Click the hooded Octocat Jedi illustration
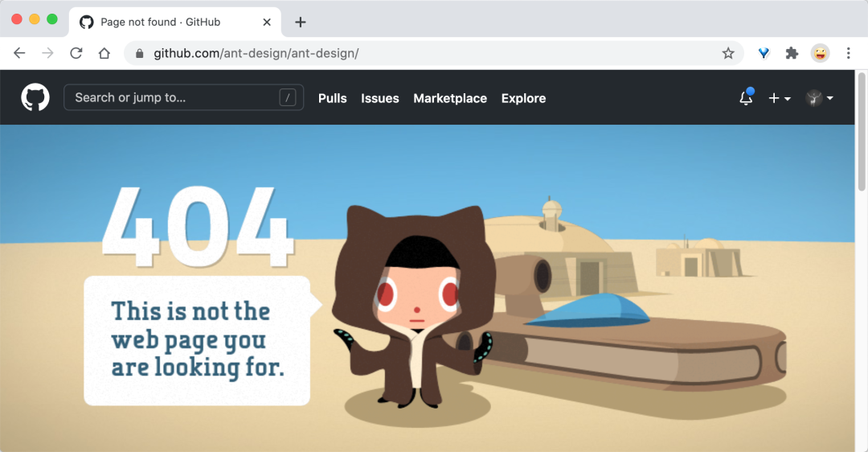 click(x=414, y=306)
